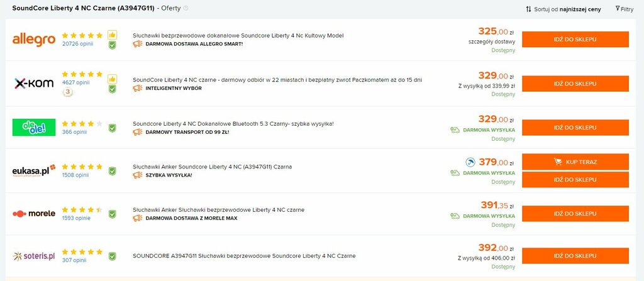Screen dimensions: 644x281
Task: Click szczegóły dostawy under Allegro price
Action: 492,41
